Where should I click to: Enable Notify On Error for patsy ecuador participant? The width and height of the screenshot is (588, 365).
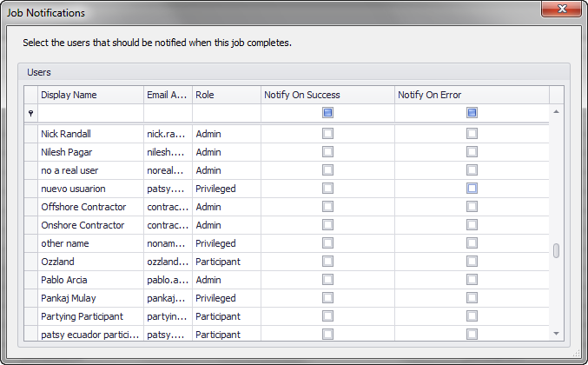coord(472,334)
